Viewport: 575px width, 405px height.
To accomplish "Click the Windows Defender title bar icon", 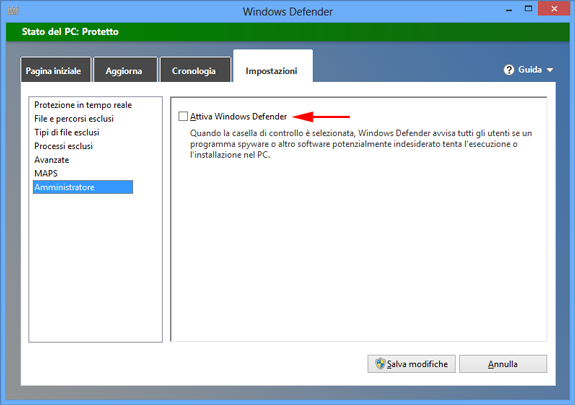I will pos(13,10).
